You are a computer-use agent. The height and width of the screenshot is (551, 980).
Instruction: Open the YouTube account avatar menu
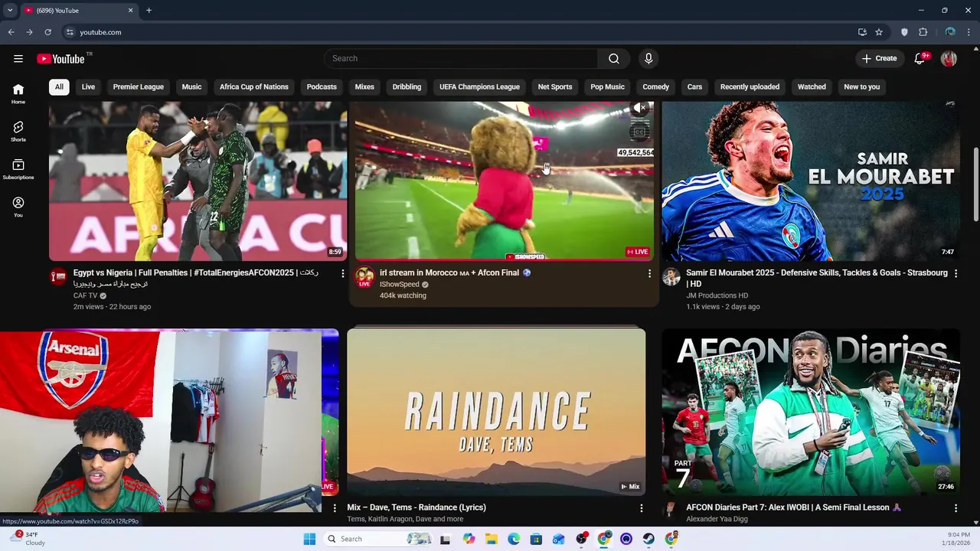click(949, 58)
